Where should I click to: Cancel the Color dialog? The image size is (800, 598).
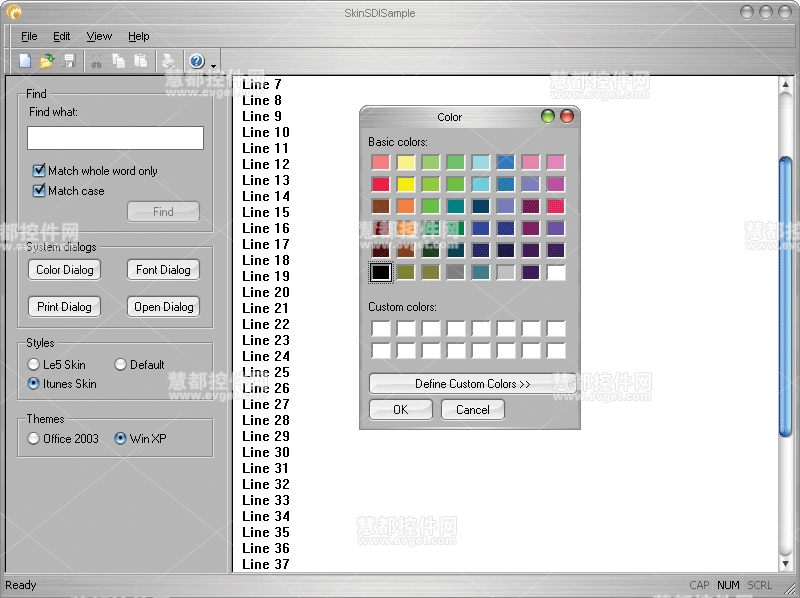tap(472, 410)
